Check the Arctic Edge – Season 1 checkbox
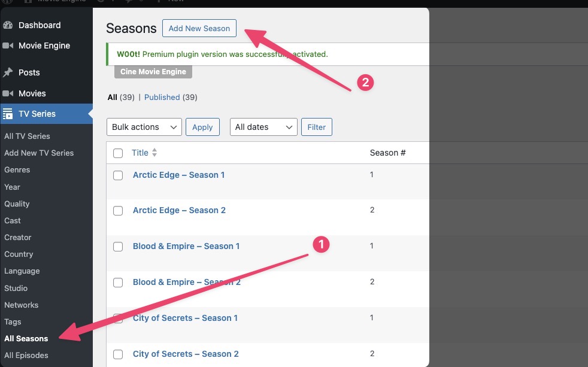Image resolution: width=588 pixels, height=367 pixels. (x=118, y=175)
